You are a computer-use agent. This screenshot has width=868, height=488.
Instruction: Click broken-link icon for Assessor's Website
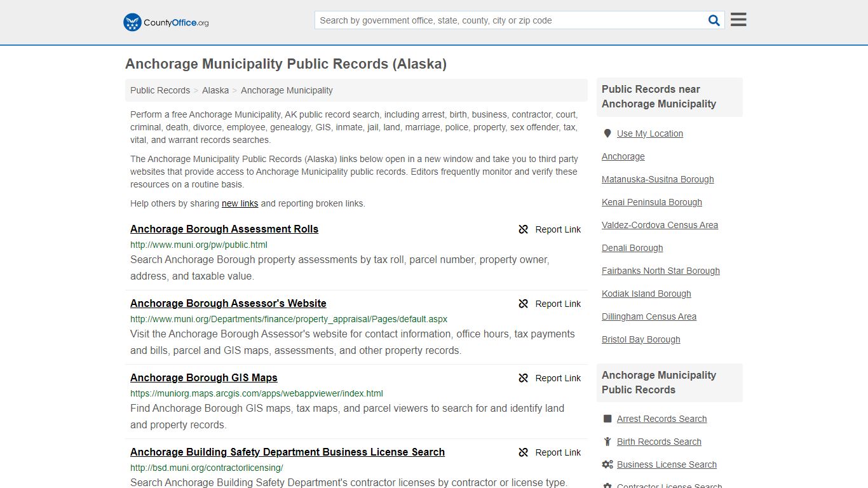pos(524,304)
